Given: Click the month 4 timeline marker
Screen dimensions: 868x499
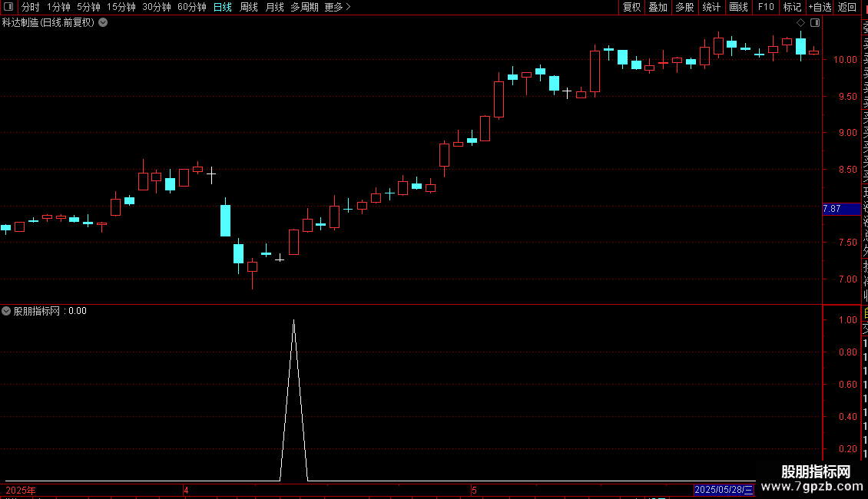Looking at the screenshot, I should click(186, 490).
